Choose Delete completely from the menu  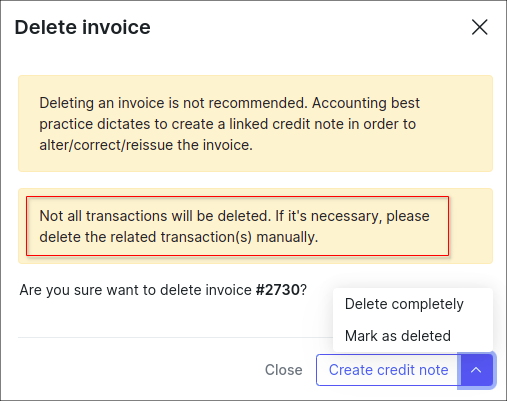pos(404,304)
